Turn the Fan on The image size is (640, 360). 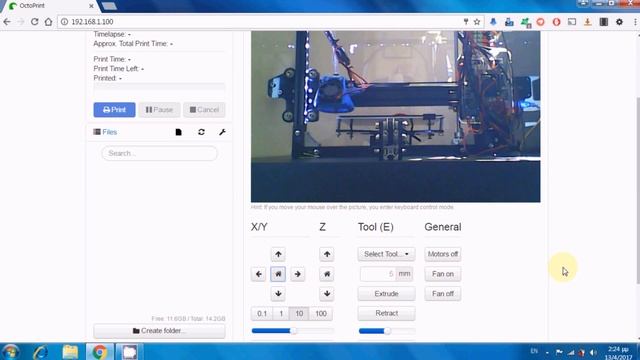click(442, 274)
